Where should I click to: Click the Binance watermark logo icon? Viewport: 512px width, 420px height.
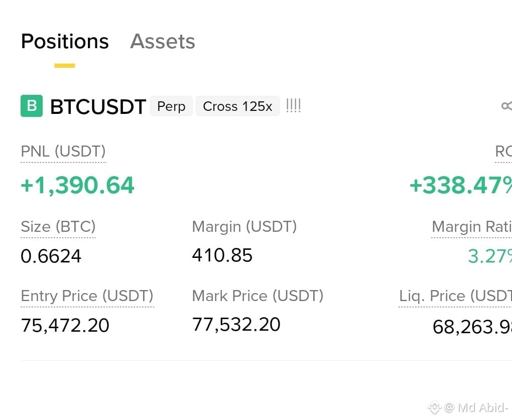434,407
